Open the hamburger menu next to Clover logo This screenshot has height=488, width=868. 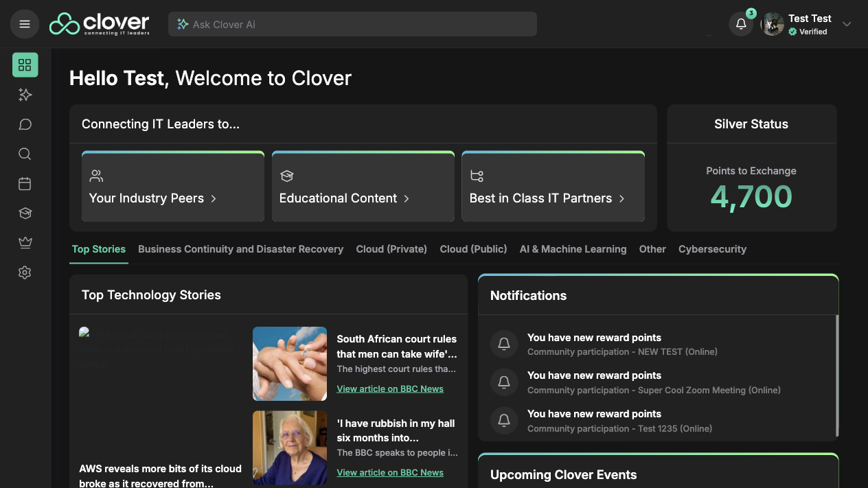click(25, 24)
